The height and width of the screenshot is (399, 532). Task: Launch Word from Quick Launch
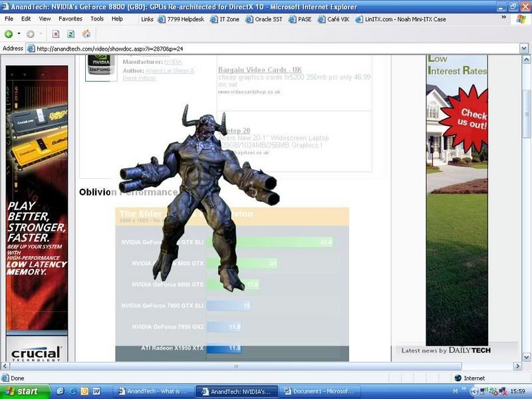click(x=96, y=392)
